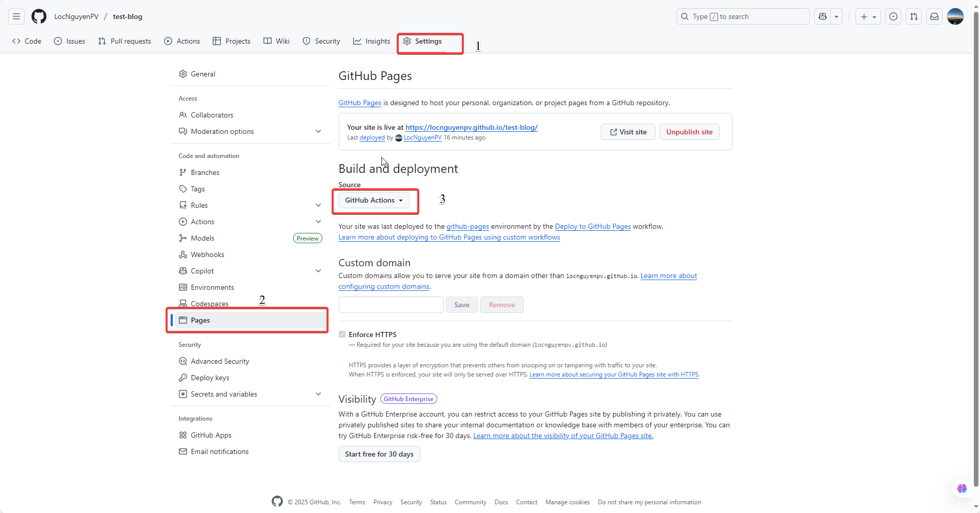Screen dimensions: 980x513
Task: Toggle the Enforce HTTPS checkbox
Action: click(342, 334)
